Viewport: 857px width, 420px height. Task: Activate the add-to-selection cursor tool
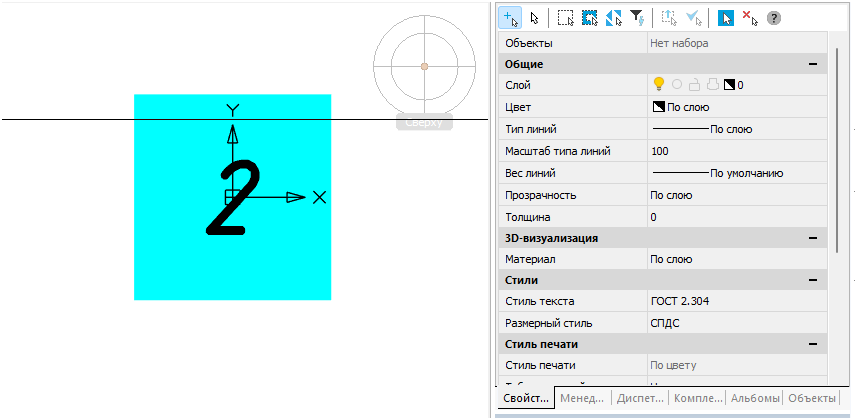pos(510,18)
